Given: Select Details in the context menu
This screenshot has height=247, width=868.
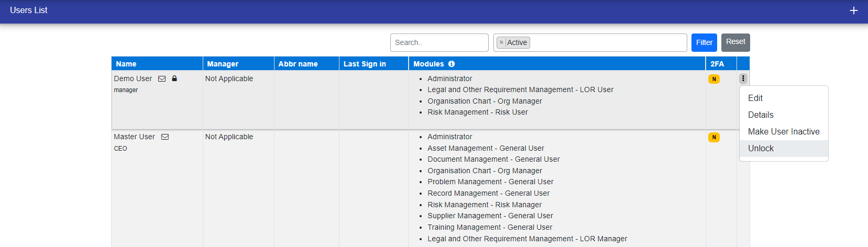Looking at the screenshot, I should tap(761, 115).
